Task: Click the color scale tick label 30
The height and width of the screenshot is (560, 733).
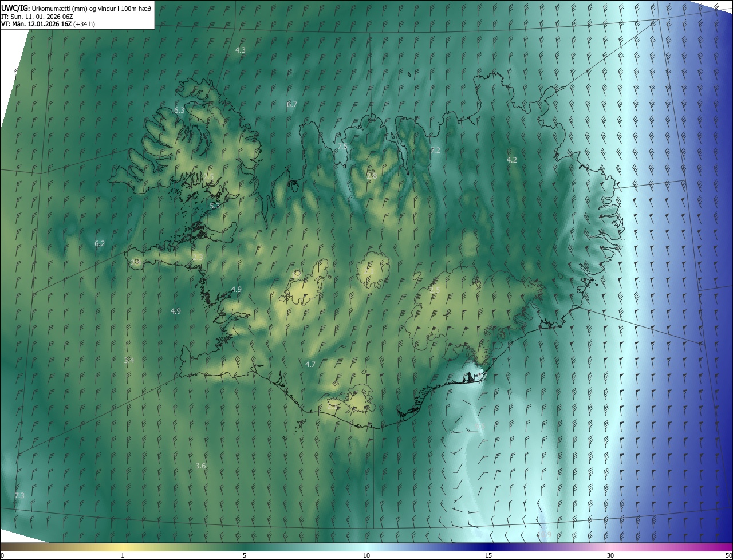Action: 610,555
